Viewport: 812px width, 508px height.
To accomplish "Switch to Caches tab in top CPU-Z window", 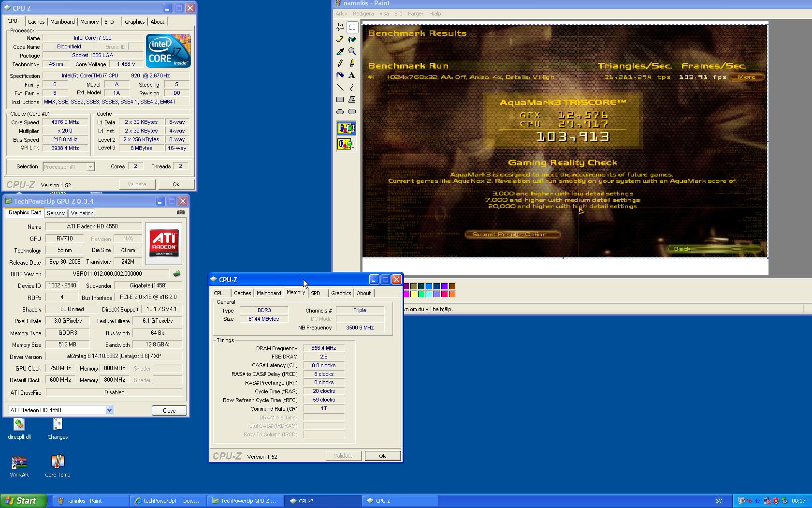I will [36, 22].
